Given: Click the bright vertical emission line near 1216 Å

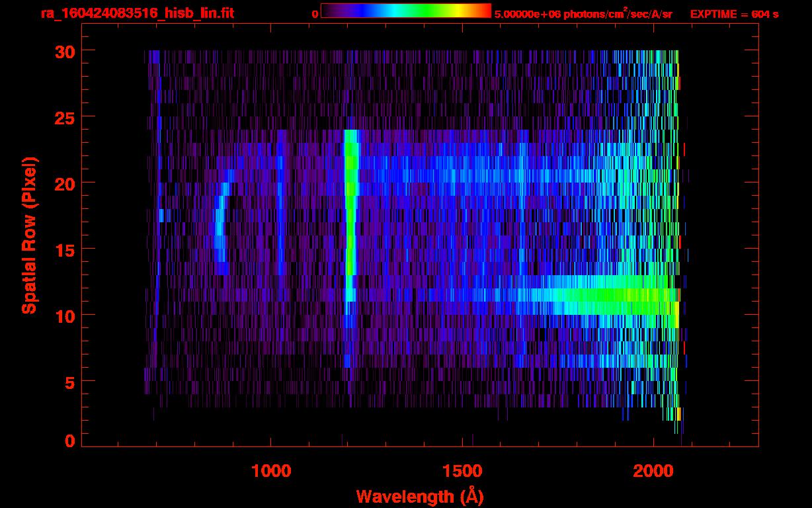Looking at the screenshot, I should coord(350,218).
